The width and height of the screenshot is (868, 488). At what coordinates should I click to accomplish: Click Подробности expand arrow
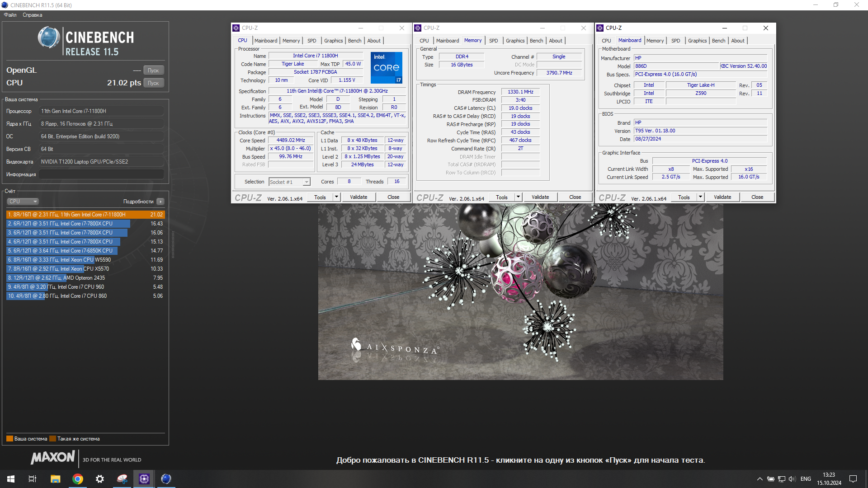[160, 202]
